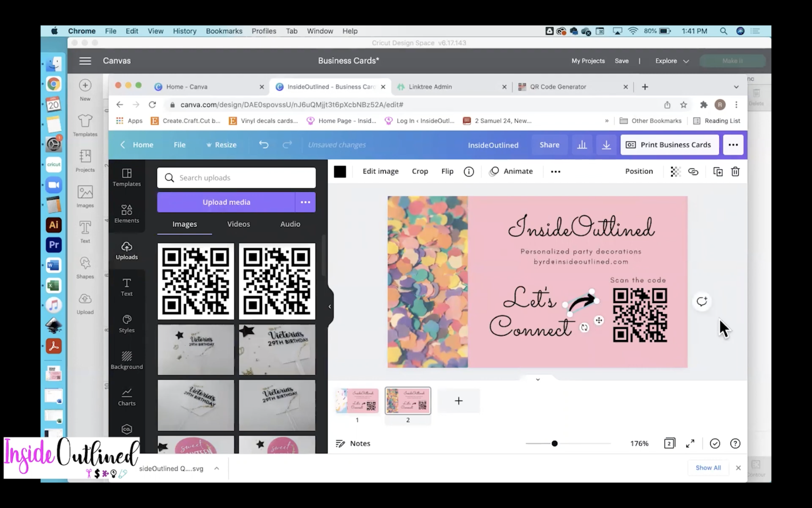The image size is (812, 508).
Task: Click the link chain icon in toolbar
Action: (x=693, y=171)
